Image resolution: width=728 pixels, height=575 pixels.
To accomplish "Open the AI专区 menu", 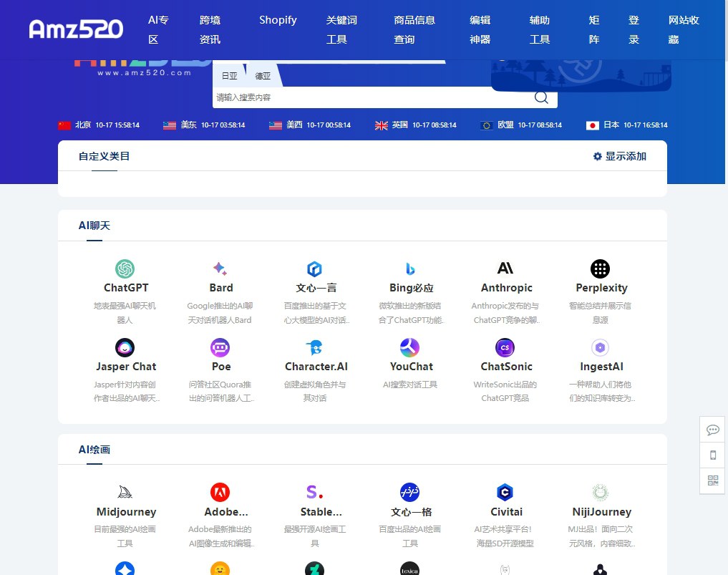I will point(158,30).
